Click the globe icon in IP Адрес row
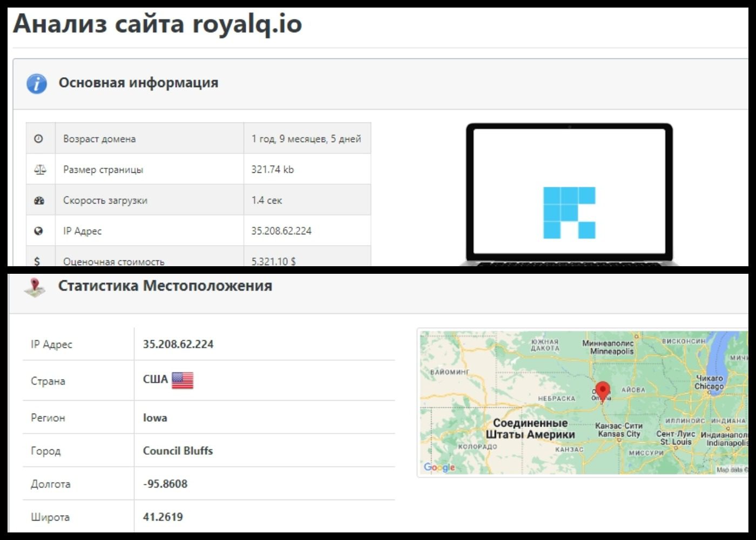 pyautogui.click(x=38, y=231)
